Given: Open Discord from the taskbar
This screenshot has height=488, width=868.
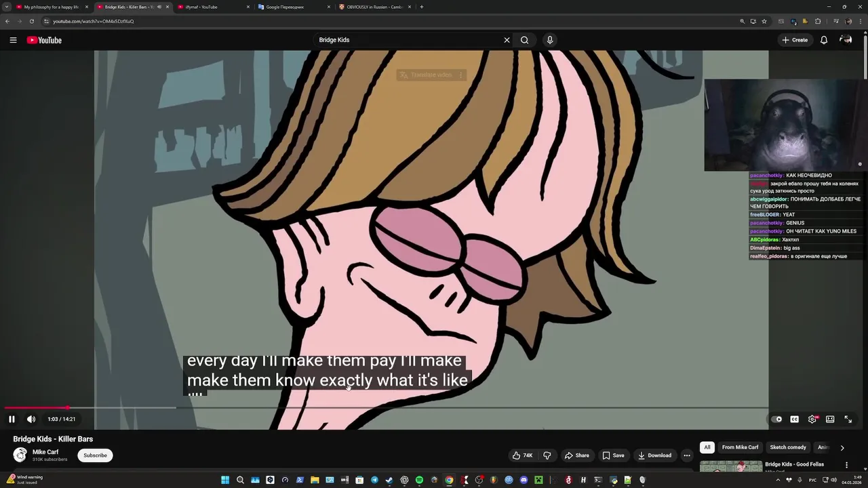Looking at the screenshot, I should point(524,480).
